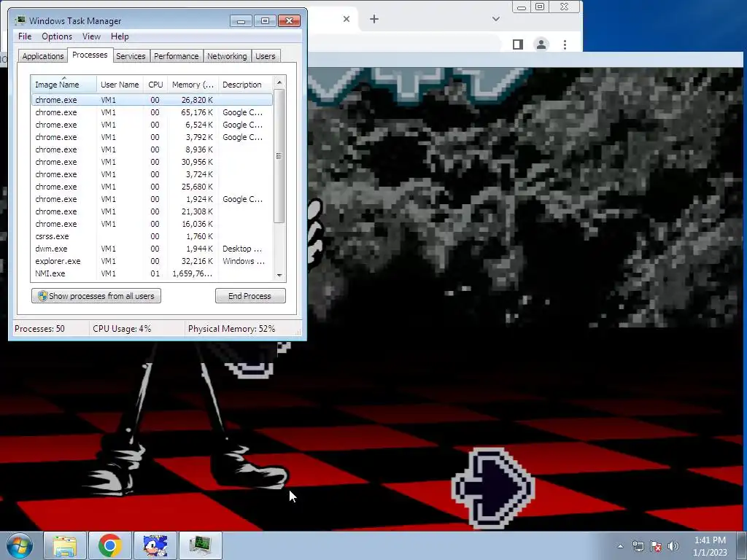The image size is (747, 560).
Task: Open the Windows Start menu orb
Action: point(20,545)
